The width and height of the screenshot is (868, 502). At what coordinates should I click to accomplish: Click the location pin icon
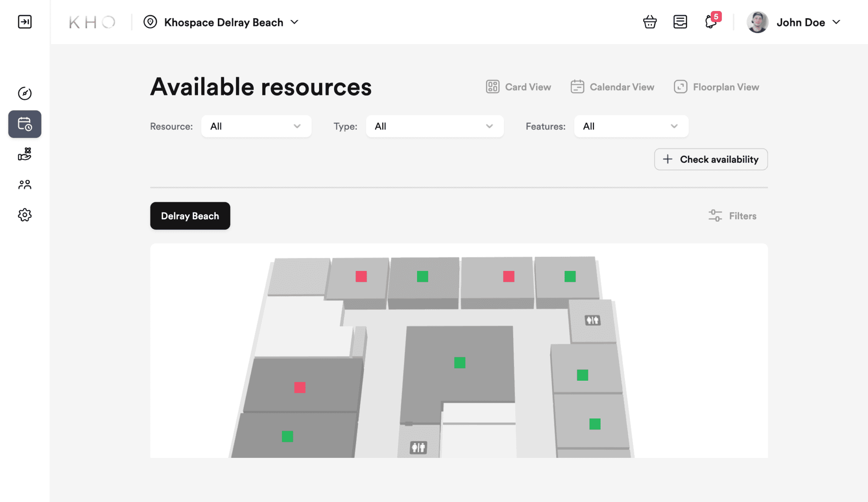pos(150,22)
